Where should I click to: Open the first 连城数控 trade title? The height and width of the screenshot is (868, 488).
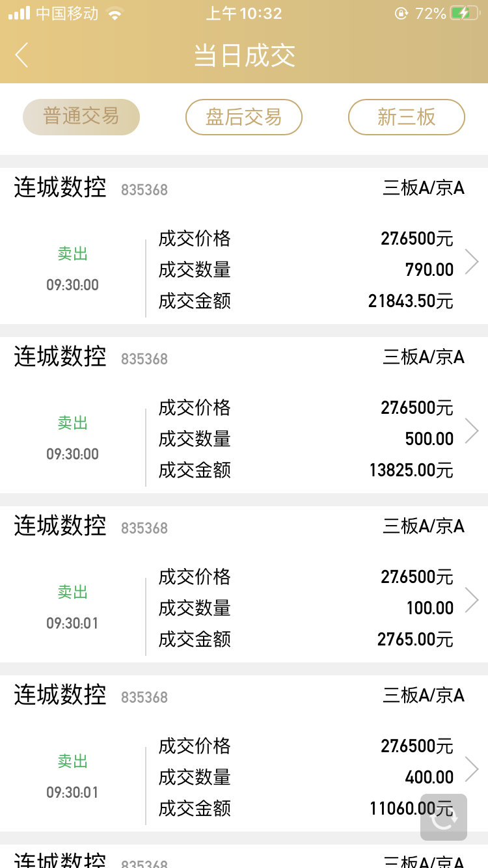[x=60, y=188]
